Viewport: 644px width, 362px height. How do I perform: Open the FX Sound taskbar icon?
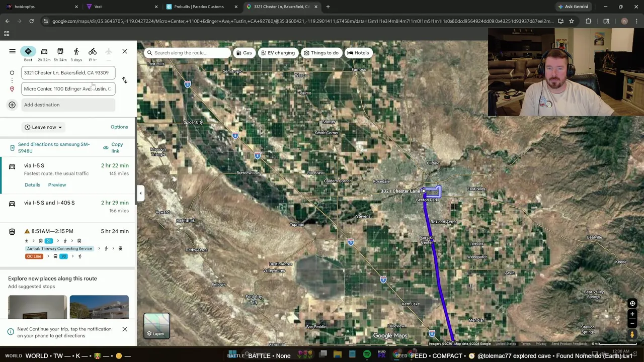coord(382,354)
